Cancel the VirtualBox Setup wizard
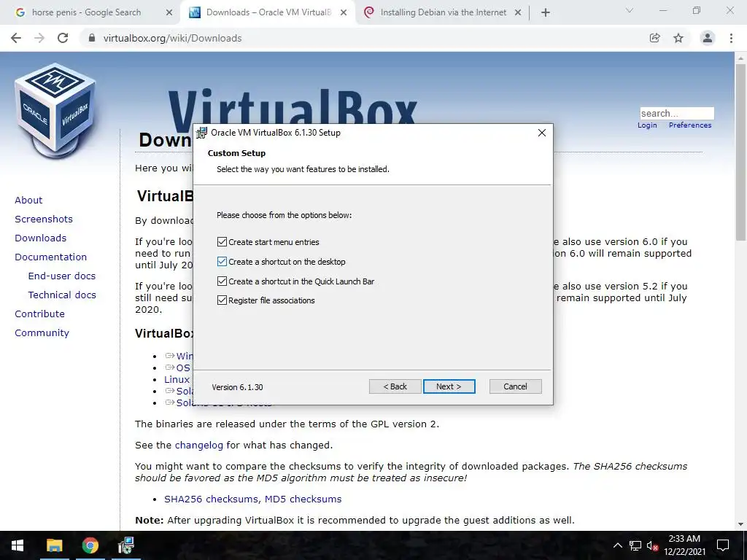 coord(515,386)
